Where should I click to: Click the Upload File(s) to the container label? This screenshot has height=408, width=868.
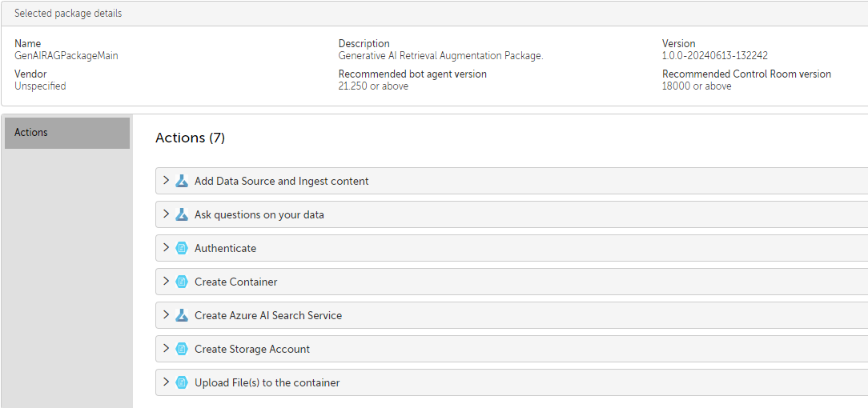[x=267, y=383]
